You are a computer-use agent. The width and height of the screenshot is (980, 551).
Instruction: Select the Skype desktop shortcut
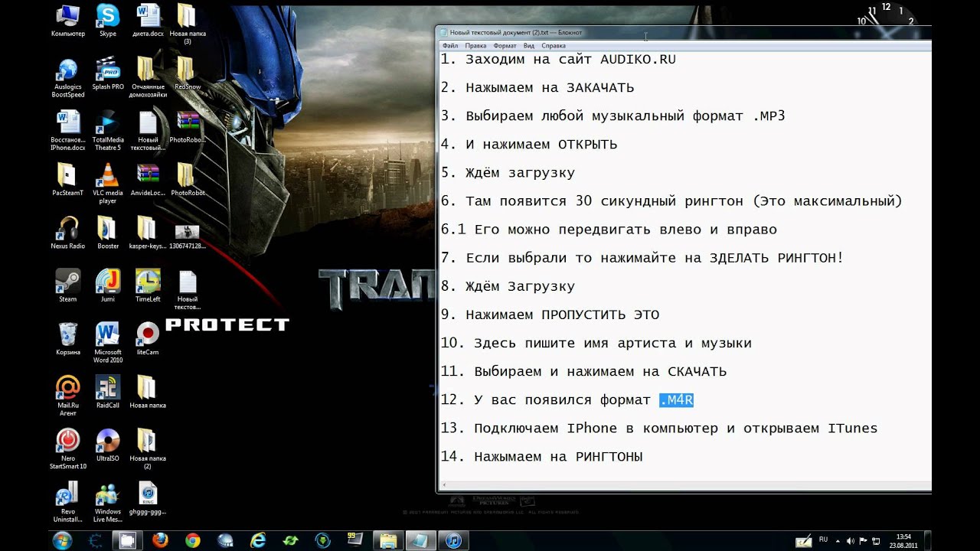(108, 21)
